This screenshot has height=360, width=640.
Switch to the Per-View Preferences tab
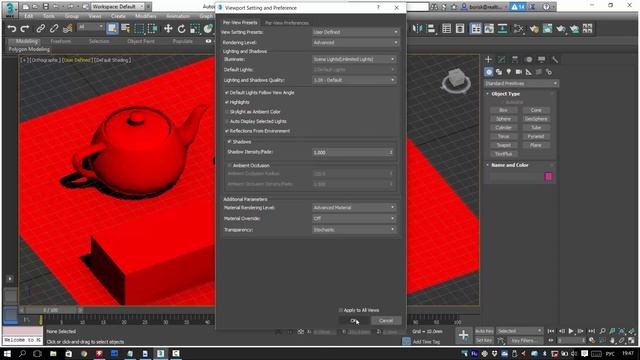point(287,23)
